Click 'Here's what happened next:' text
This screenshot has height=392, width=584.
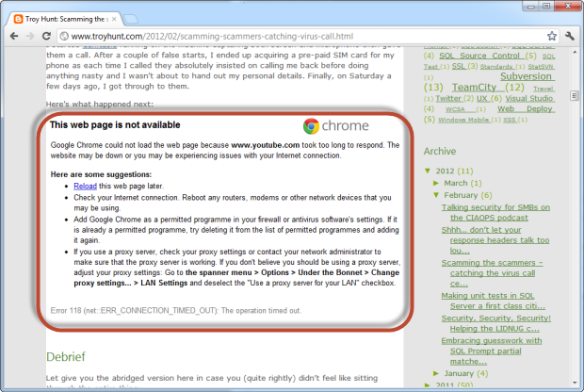[100, 104]
